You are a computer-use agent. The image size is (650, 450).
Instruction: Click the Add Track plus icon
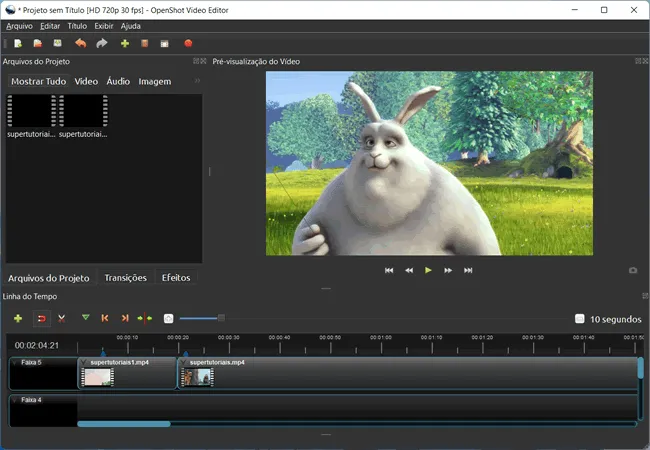pos(18,318)
